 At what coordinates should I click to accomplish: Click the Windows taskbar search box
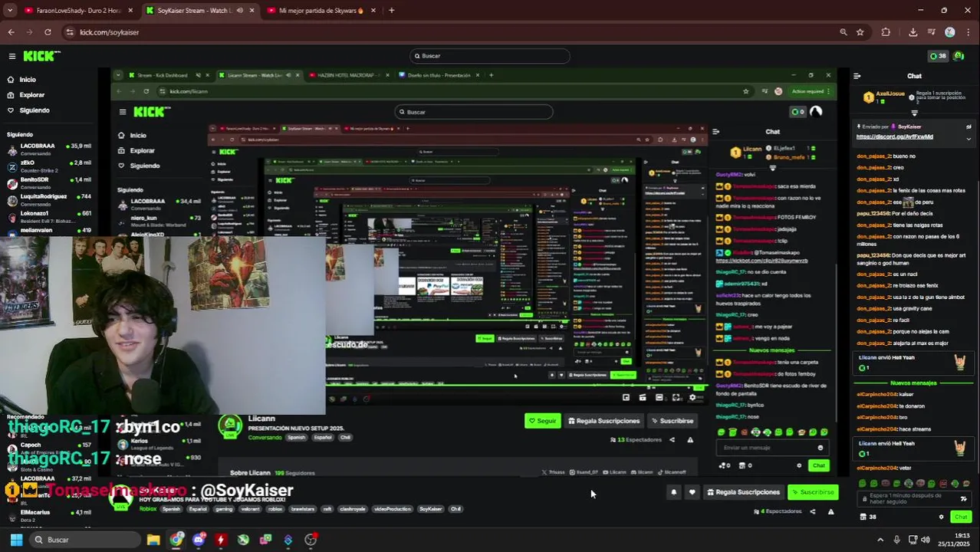(84, 540)
